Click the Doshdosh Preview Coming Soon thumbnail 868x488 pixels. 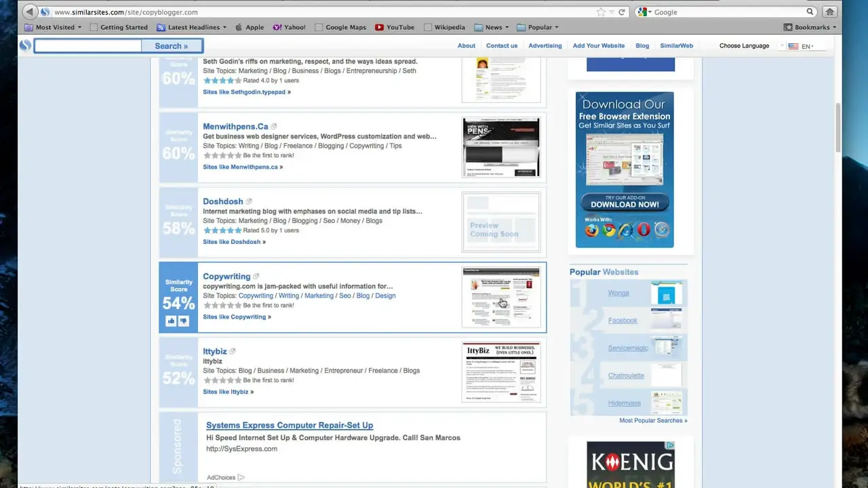click(x=501, y=222)
